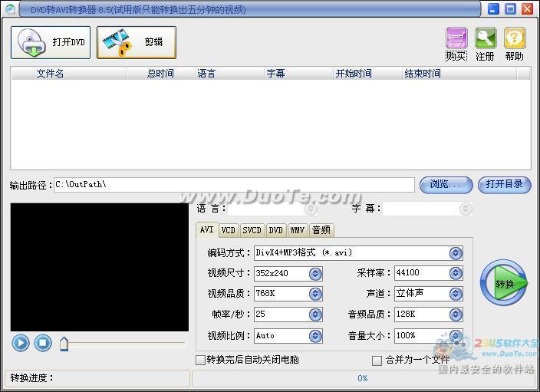
Task: Click the output path text field
Action: [x=234, y=185]
